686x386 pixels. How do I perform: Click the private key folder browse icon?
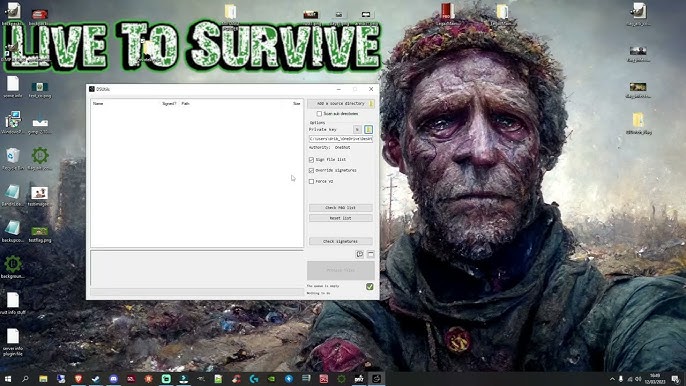tap(368, 130)
